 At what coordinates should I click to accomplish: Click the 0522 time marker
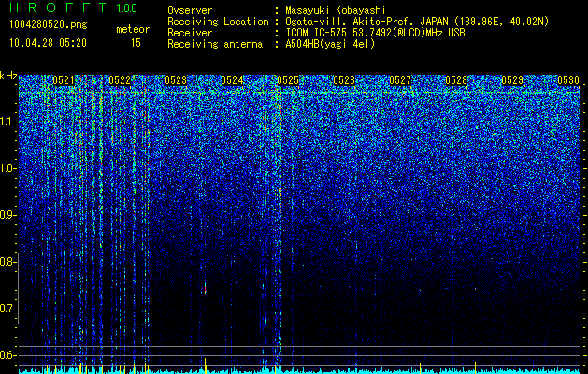(x=120, y=80)
